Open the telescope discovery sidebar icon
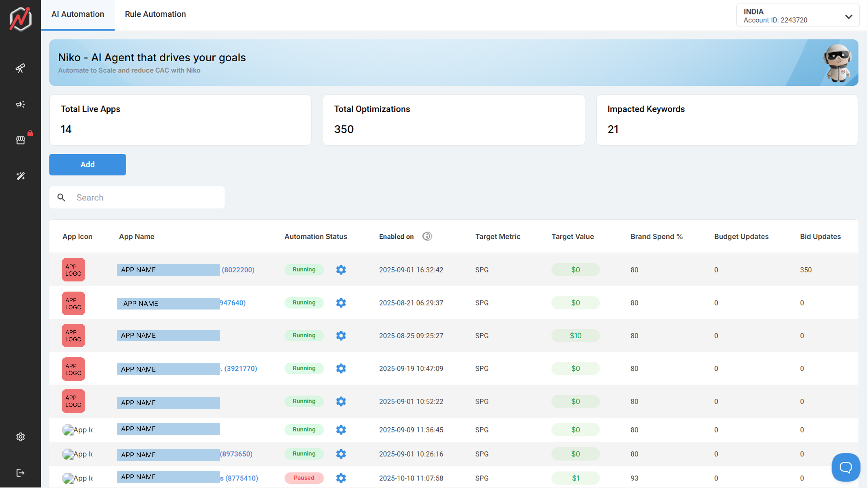868x488 pixels. click(x=20, y=68)
